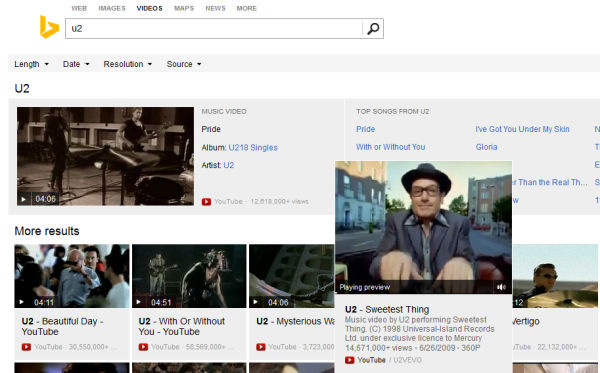The image size is (600, 373).
Task: Click YouTube icon next to U2VEVO
Action: pos(349,360)
